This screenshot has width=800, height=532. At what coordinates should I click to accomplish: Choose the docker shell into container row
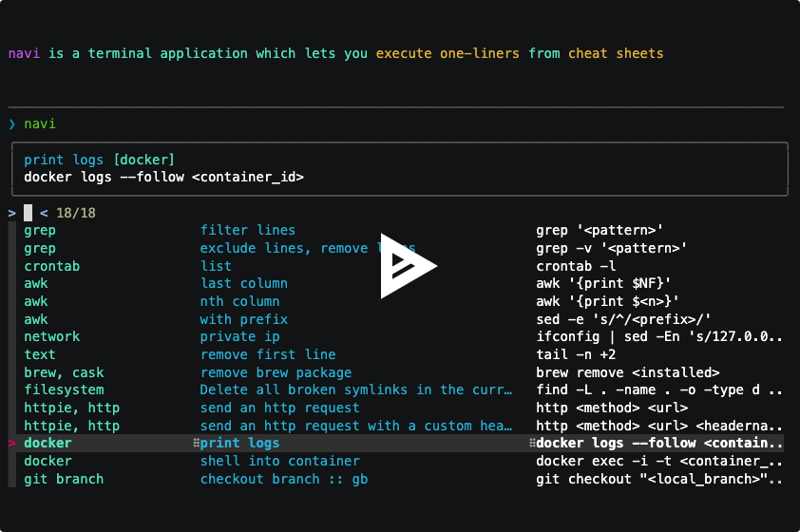[x=279, y=461]
